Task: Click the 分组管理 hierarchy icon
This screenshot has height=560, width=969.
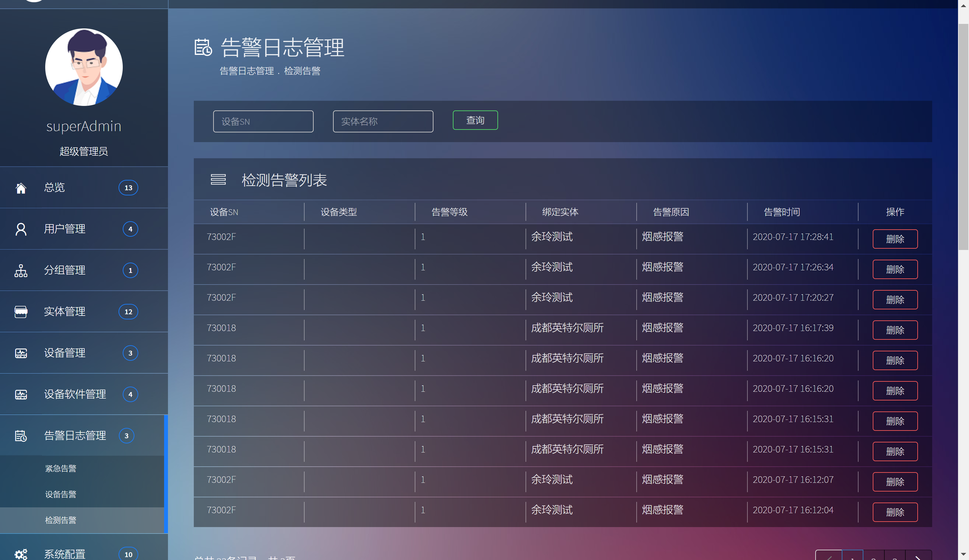Action: pyautogui.click(x=21, y=271)
